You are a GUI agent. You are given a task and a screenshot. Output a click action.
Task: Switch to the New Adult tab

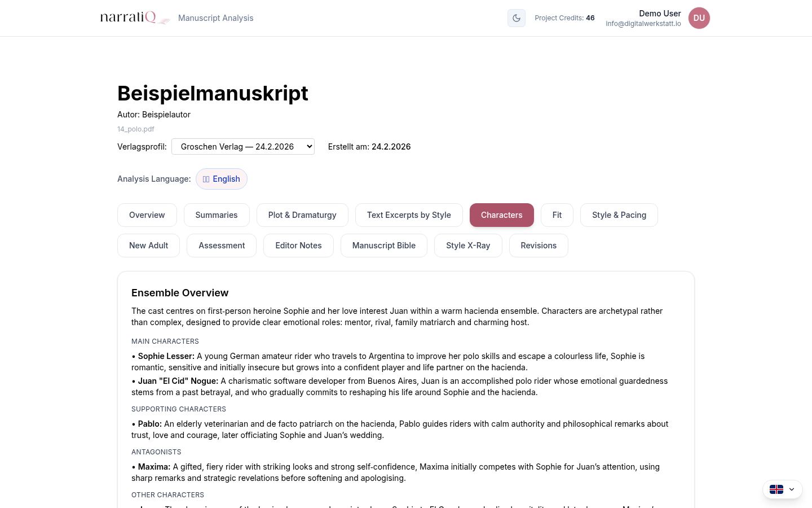point(148,246)
